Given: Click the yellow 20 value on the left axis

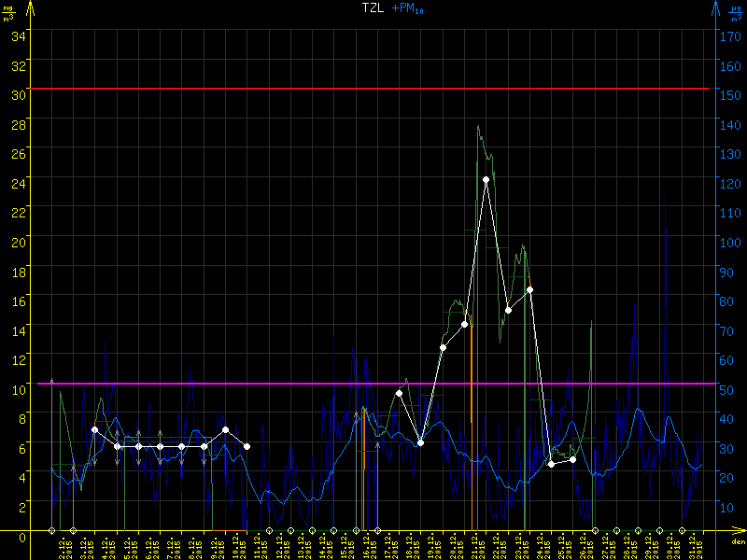Looking at the screenshot, I should point(19,242).
